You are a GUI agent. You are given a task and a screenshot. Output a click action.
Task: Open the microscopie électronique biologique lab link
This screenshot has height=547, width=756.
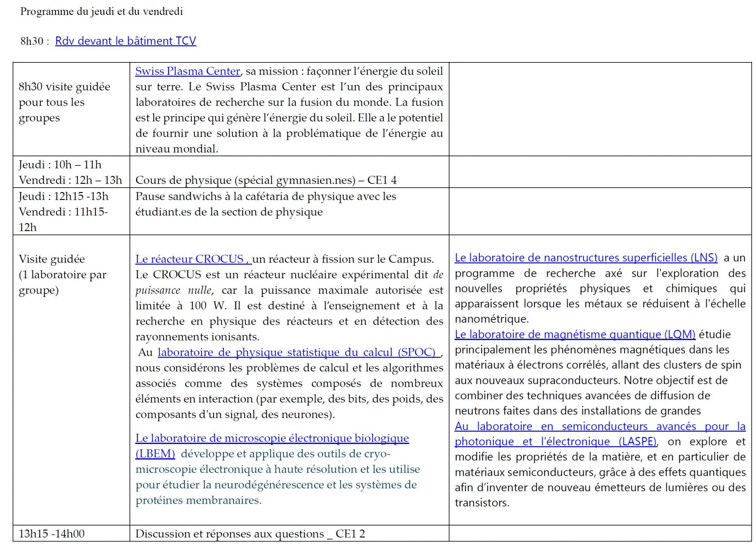pos(272,438)
